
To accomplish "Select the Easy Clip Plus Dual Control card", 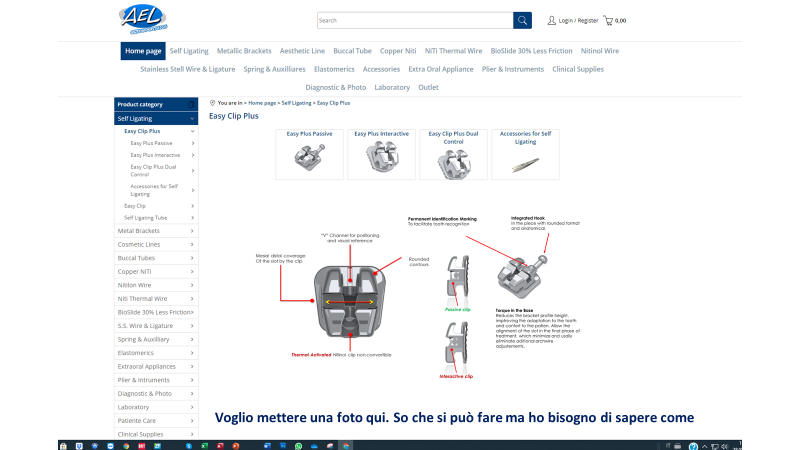I will pos(453,154).
